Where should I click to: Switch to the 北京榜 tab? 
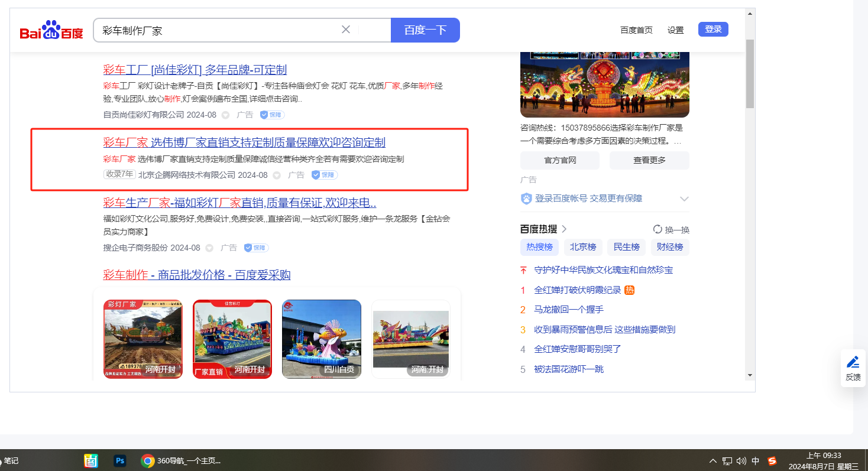[583, 247]
